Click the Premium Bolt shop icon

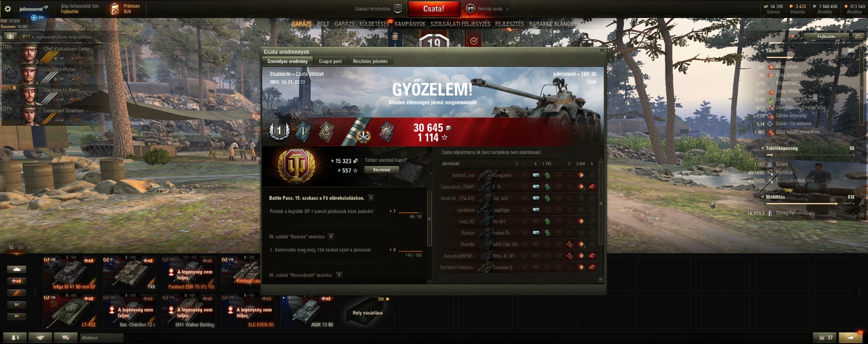pyautogui.click(x=115, y=9)
